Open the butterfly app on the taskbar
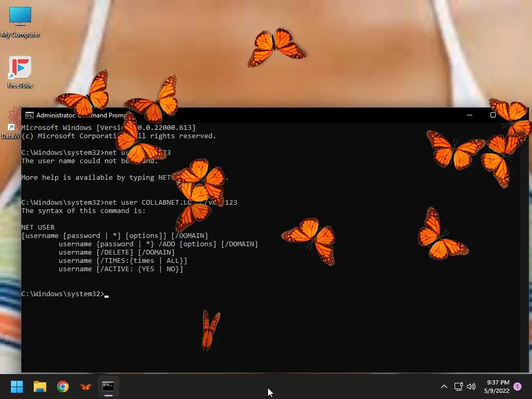 pyautogui.click(x=86, y=387)
